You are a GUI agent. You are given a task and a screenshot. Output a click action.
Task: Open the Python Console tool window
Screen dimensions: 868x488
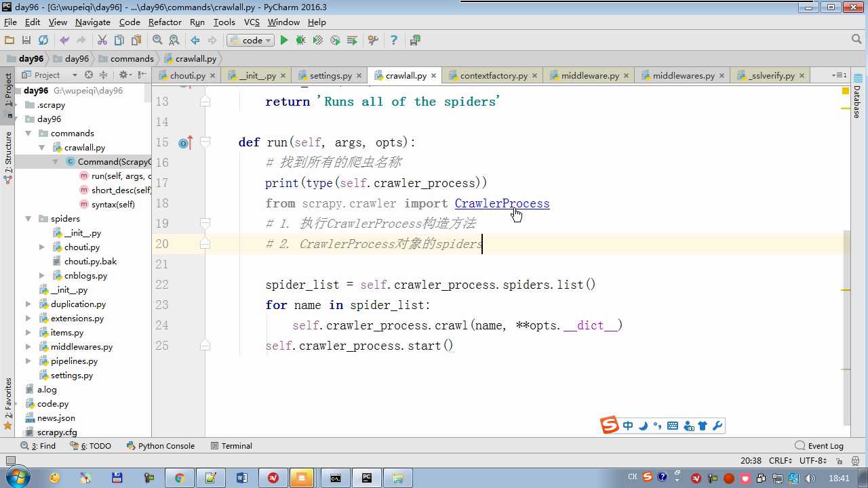161,446
